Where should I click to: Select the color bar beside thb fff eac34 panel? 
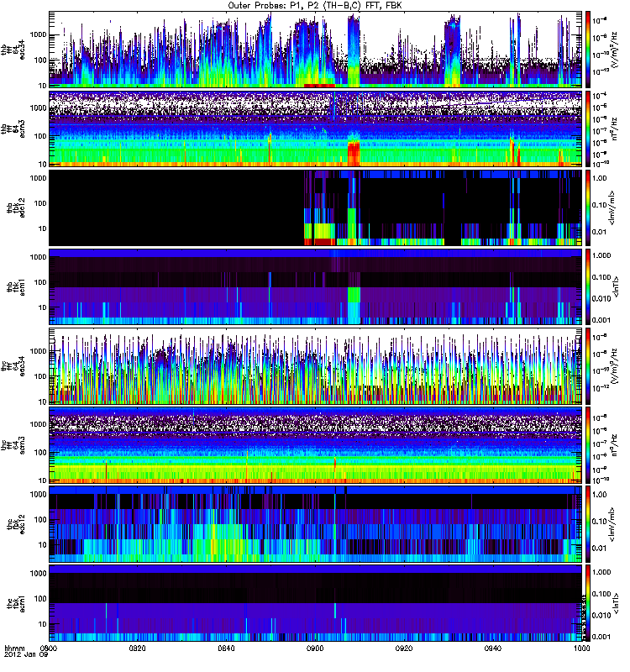pyautogui.click(x=588, y=50)
